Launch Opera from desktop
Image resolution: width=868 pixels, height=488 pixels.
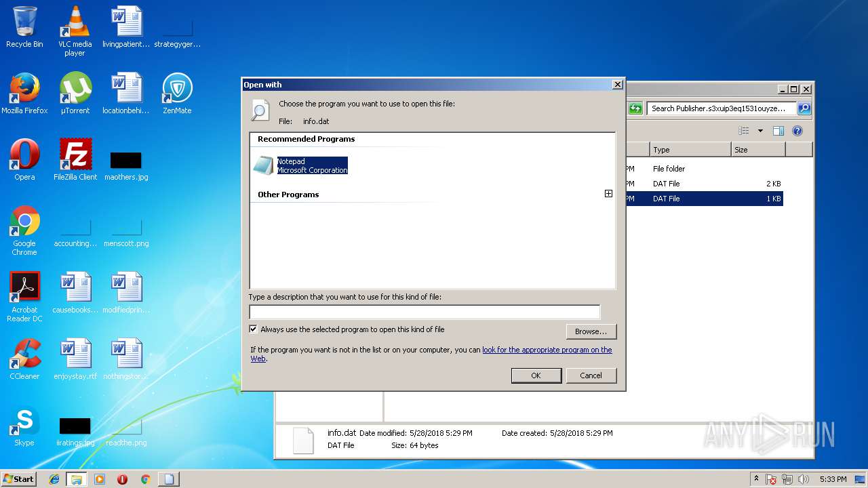click(24, 159)
